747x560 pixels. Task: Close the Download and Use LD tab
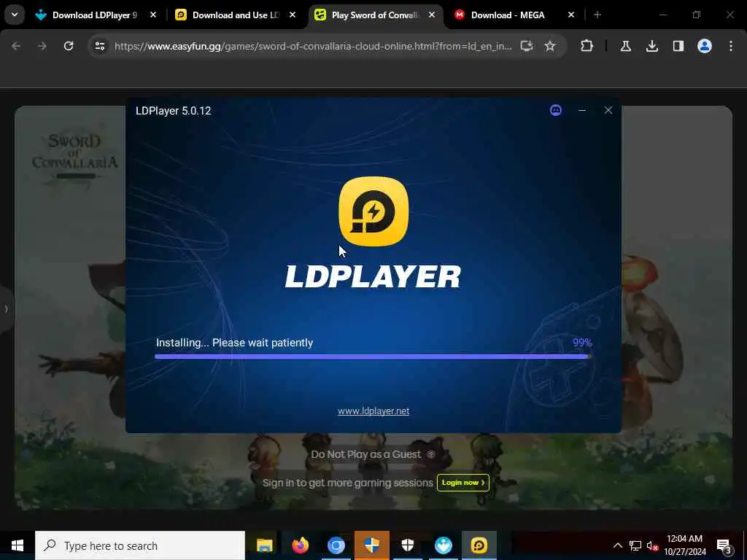click(293, 15)
